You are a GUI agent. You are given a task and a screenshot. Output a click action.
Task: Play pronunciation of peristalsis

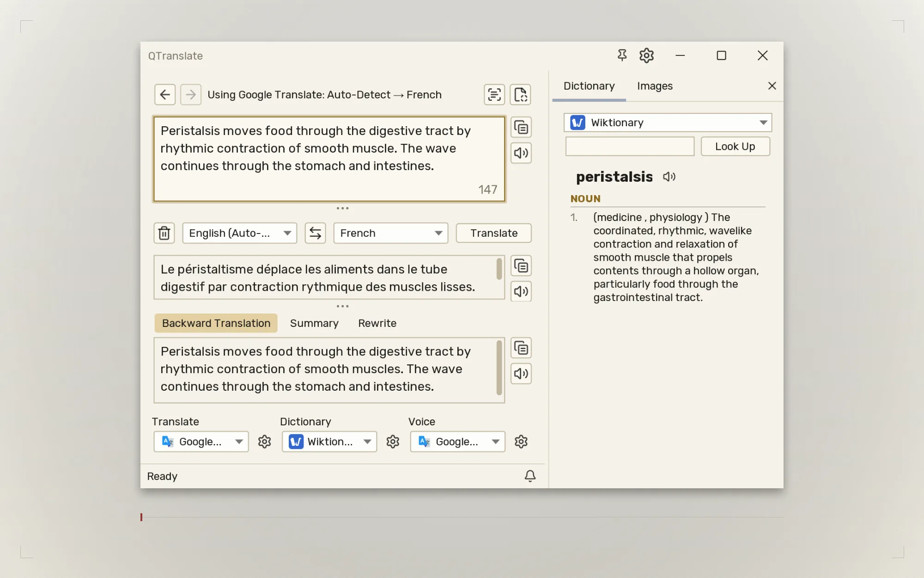(x=669, y=177)
